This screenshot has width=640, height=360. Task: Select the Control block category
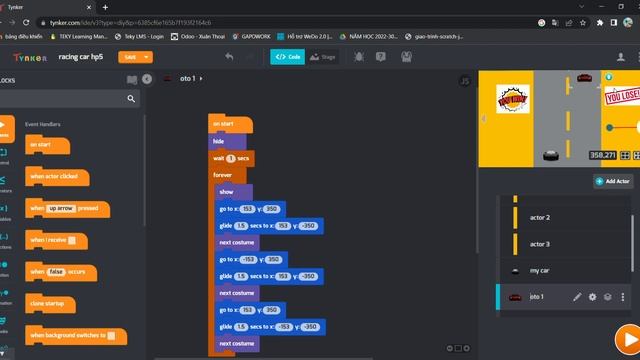[x=5, y=156]
